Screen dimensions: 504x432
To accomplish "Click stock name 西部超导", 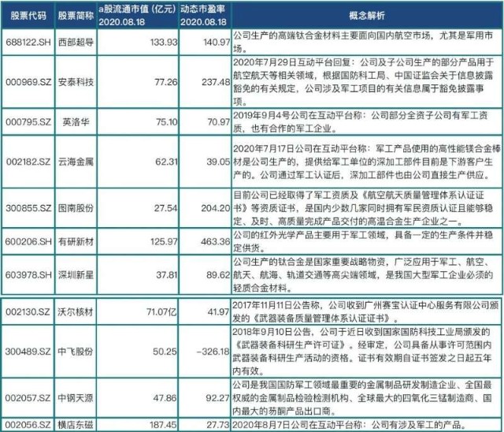I will [x=76, y=42].
